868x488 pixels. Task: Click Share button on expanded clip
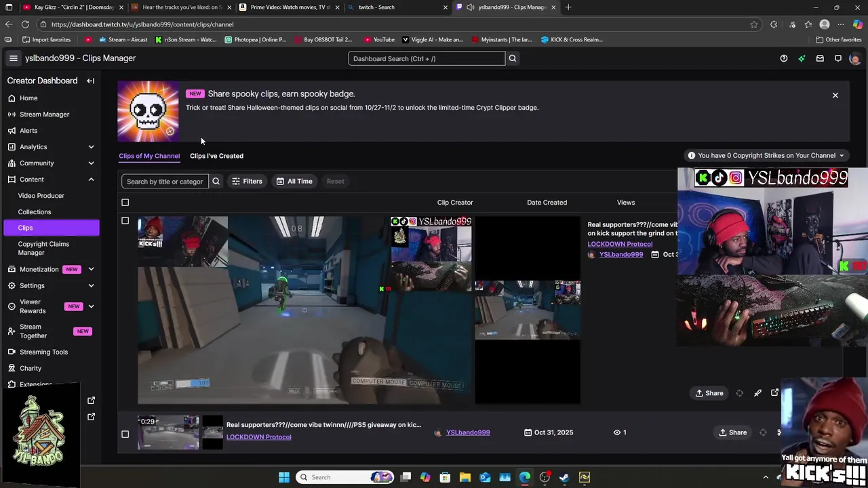click(709, 393)
